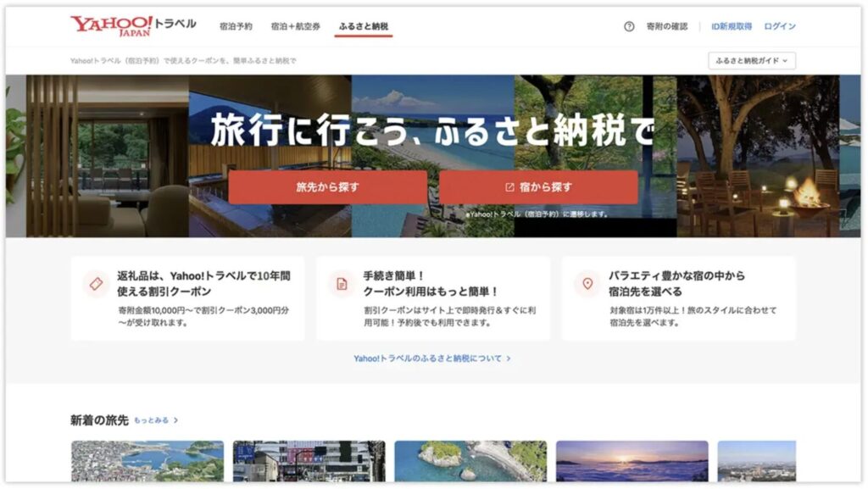Viewport: 868px width, 489px height.
Task: Click chevron after Yahoo!トラベルのふるさと納税について
Action: pos(509,358)
